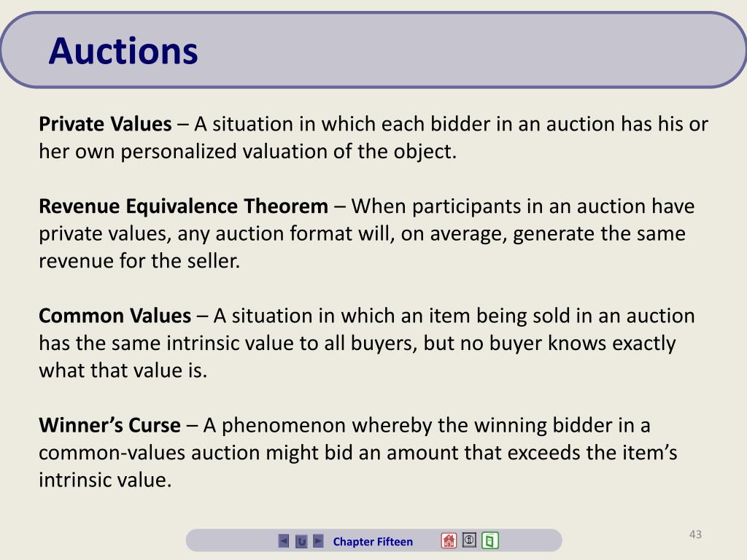Click the Auctions slide title
The height and width of the screenshot is (560, 747).
click(x=123, y=51)
